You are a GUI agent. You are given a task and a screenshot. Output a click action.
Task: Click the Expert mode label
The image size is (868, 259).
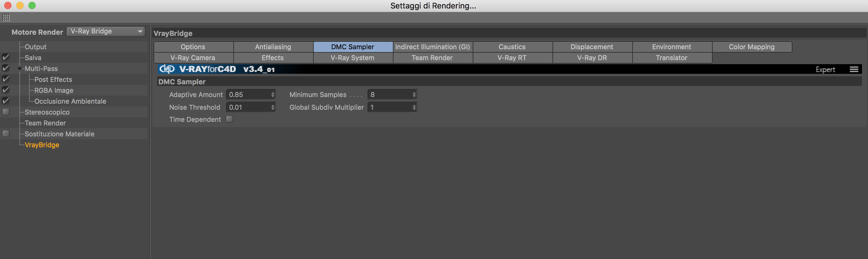(x=825, y=70)
